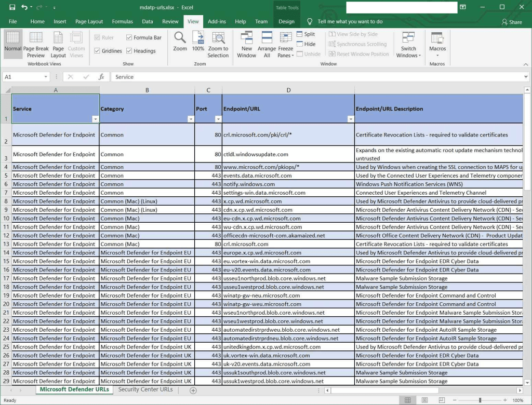532x405 pixels.
Task: Toggle the Formula Bar checkbox
Action: 129,37
